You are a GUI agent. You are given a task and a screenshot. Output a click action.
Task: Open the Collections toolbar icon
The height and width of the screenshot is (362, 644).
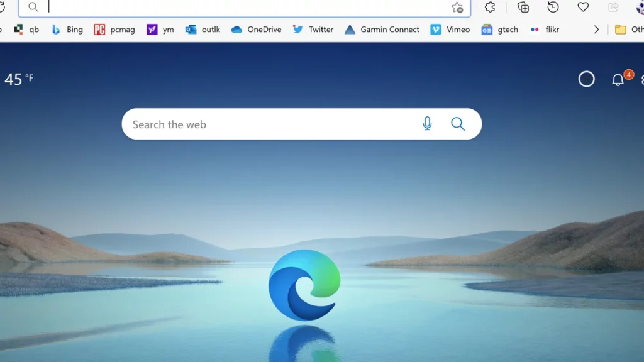[x=523, y=7]
